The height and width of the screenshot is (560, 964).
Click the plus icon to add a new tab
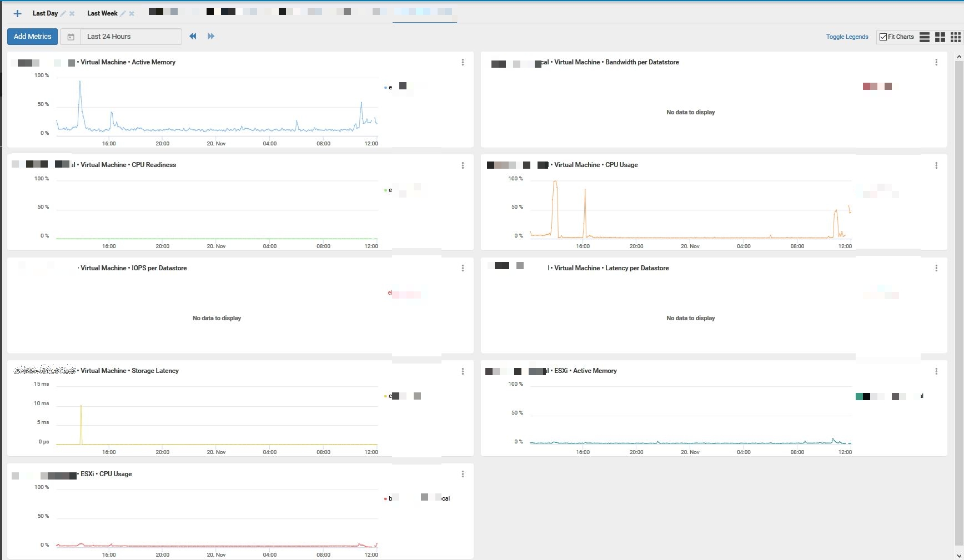[17, 13]
